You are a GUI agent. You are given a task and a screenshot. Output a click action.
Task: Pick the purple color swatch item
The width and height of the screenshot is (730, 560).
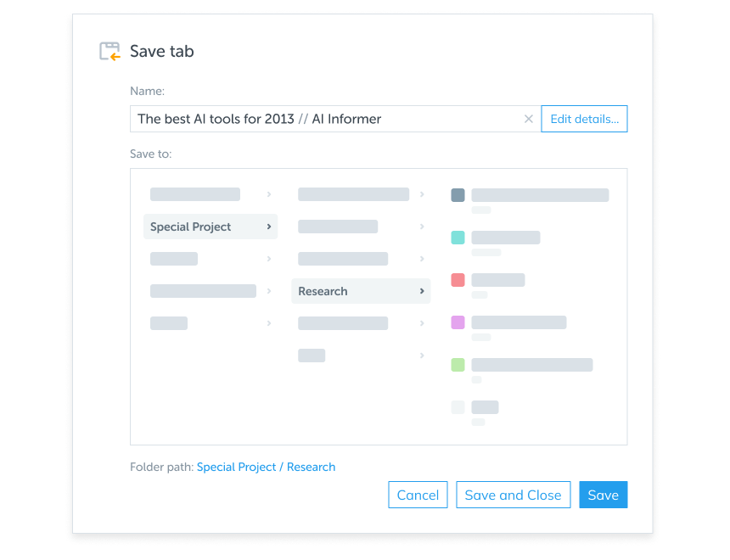point(458,322)
